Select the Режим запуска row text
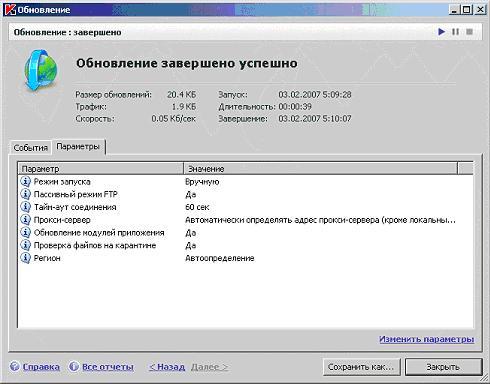The width and height of the screenshot is (490, 384). coord(62,182)
